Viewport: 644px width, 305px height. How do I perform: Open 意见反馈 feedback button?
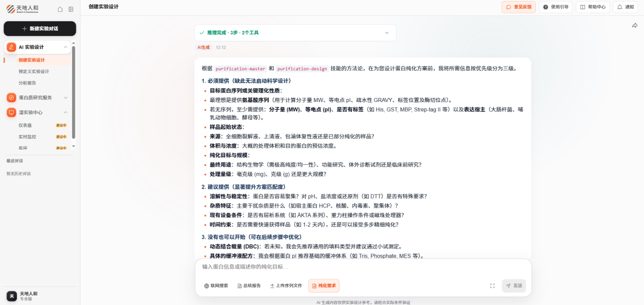point(519,7)
